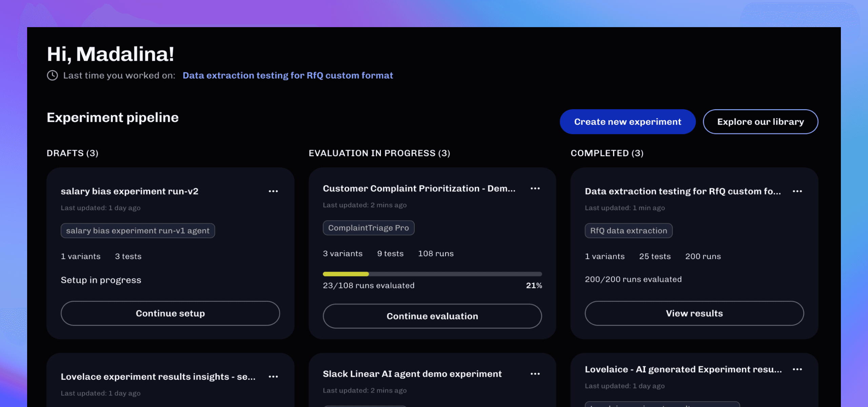Continue evaluation of Customer Complaint Prioritization

[432, 316]
